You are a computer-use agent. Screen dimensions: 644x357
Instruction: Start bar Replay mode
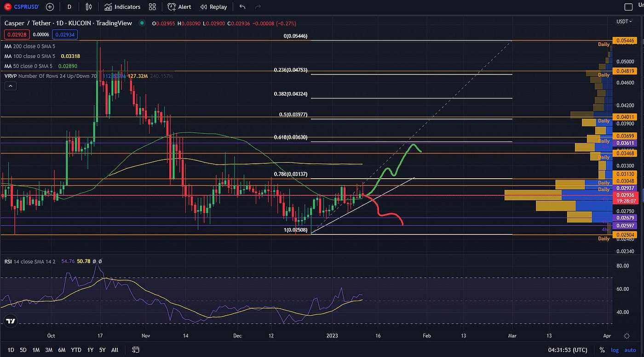point(213,7)
